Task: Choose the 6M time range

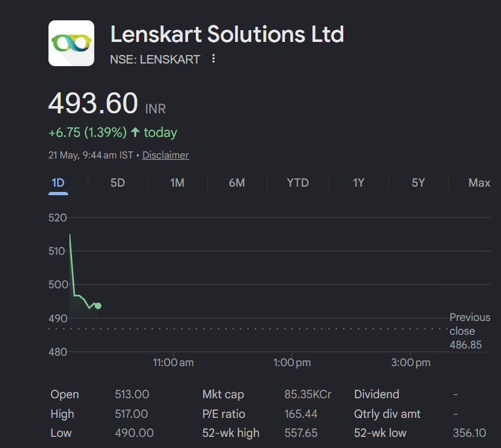Action: 237,183
